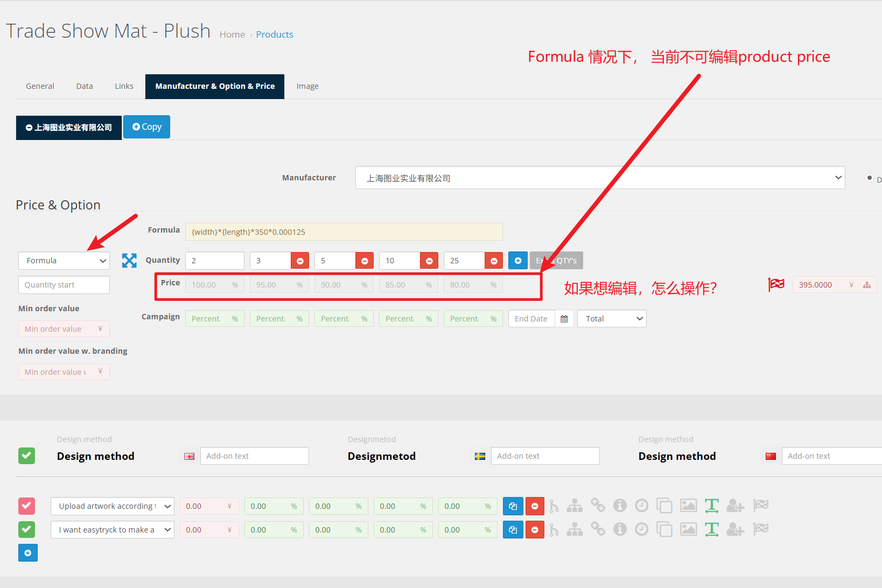Image resolution: width=882 pixels, height=588 pixels.
Task: Open the Formula pricing type dropdown
Action: [64, 261]
